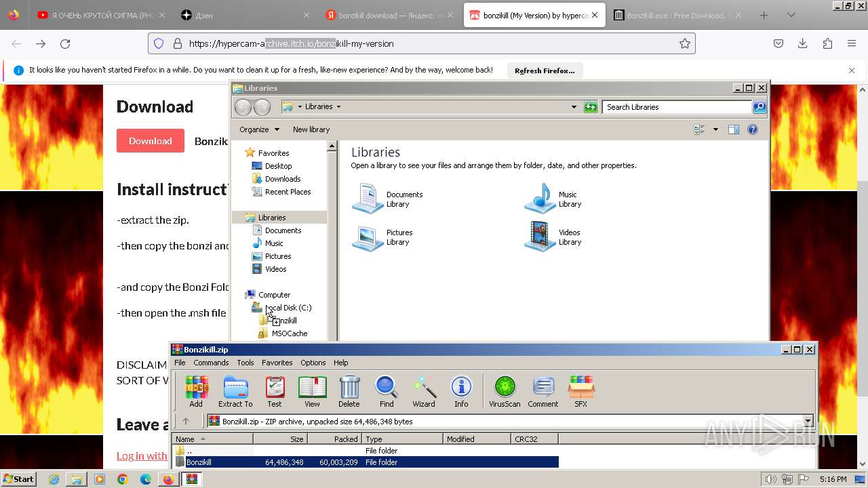
Task: Click the Delete trash icon in WinRAR
Action: pyautogui.click(x=349, y=392)
